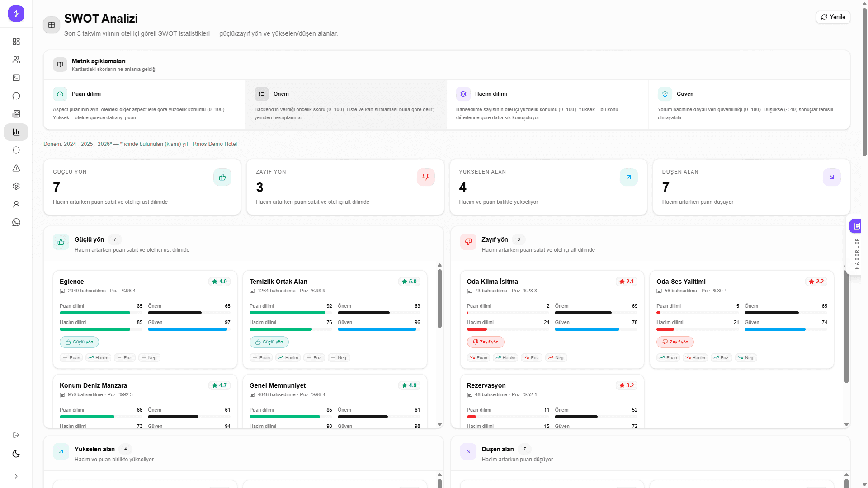
Task: Click the 2.1 star rating on Oda Klima İsitma
Action: [627, 282]
